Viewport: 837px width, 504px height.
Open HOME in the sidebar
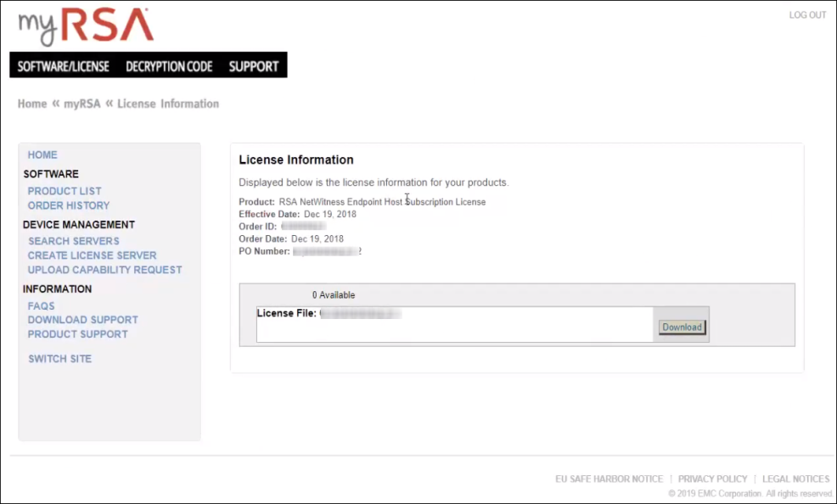point(42,155)
